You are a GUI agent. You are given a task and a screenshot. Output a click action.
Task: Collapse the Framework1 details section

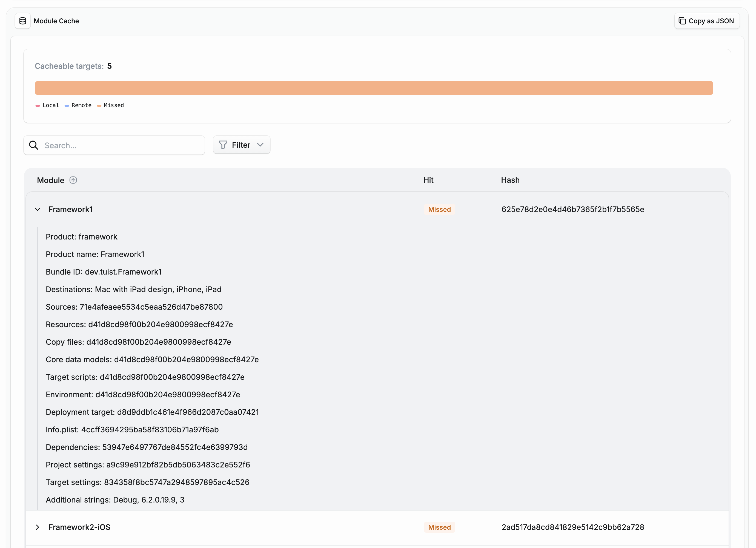click(x=37, y=209)
